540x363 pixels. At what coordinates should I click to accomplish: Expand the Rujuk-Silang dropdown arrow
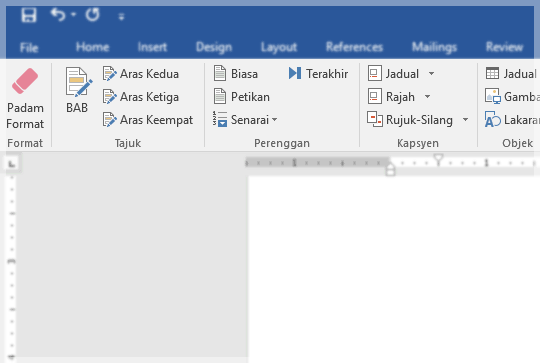465,120
